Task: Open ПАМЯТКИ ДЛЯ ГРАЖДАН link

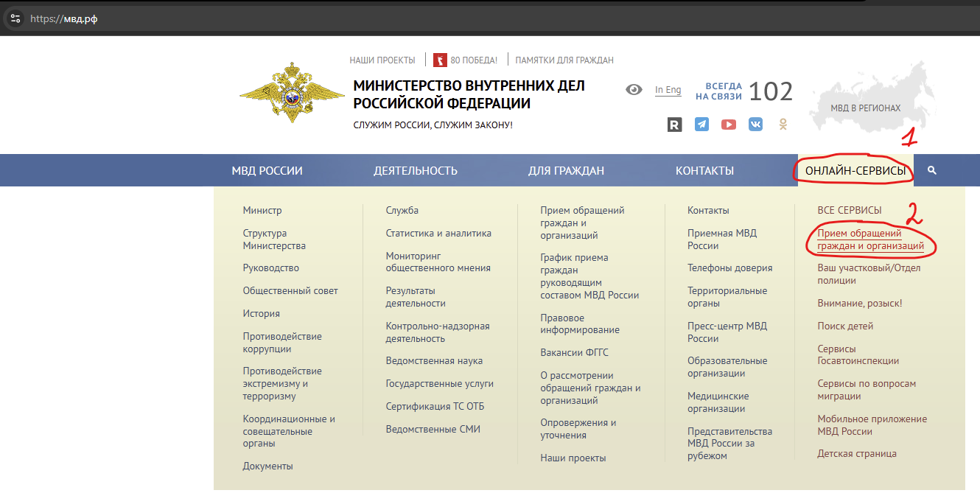Action: (x=564, y=60)
